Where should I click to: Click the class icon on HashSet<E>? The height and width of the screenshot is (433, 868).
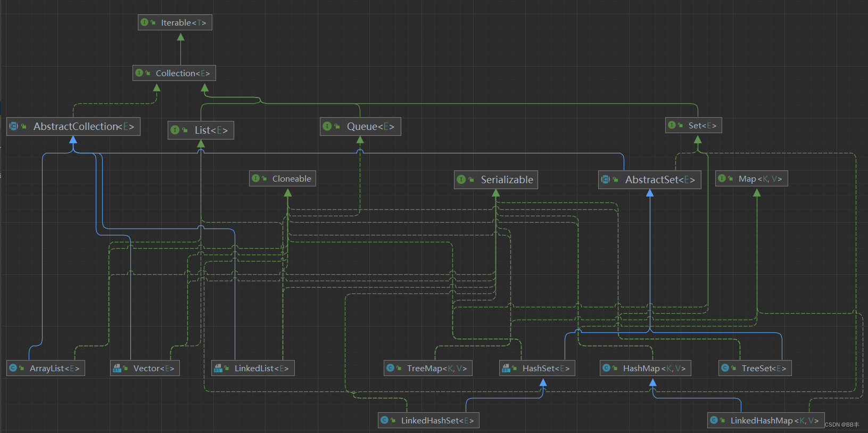tap(506, 368)
